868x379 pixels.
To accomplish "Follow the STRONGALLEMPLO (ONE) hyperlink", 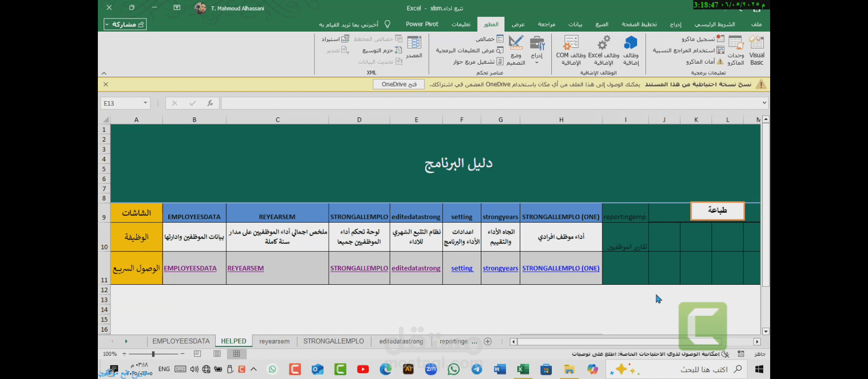I will click(561, 268).
